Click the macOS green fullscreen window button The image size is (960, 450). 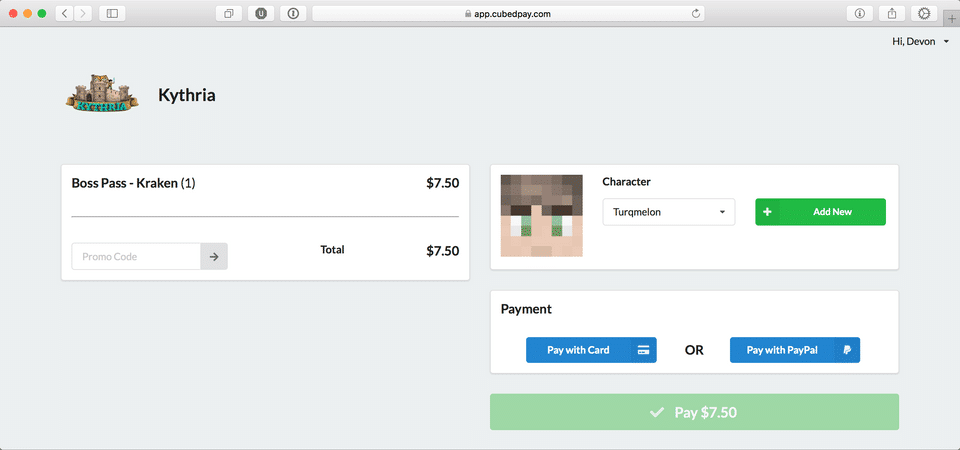(42, 13)
